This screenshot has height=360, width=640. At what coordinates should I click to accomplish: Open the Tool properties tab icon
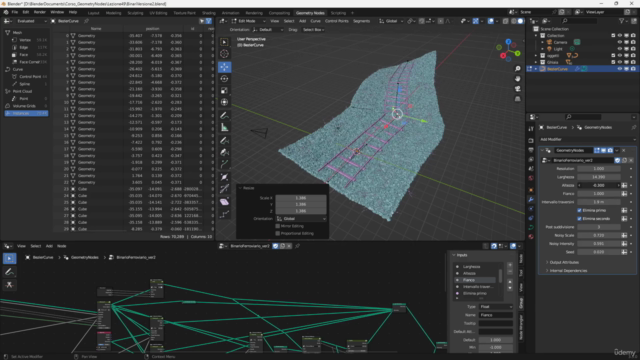(x=531, y=129)
